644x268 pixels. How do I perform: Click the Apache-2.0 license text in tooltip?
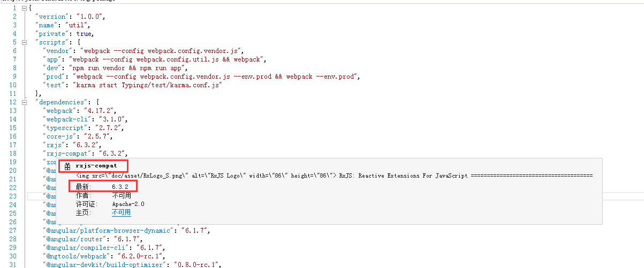[x=128, y=204]
